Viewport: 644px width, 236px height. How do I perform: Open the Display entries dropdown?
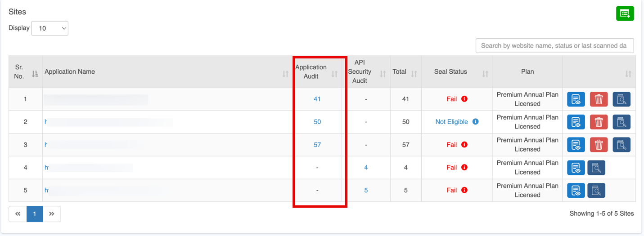click(x=50, y=28)
